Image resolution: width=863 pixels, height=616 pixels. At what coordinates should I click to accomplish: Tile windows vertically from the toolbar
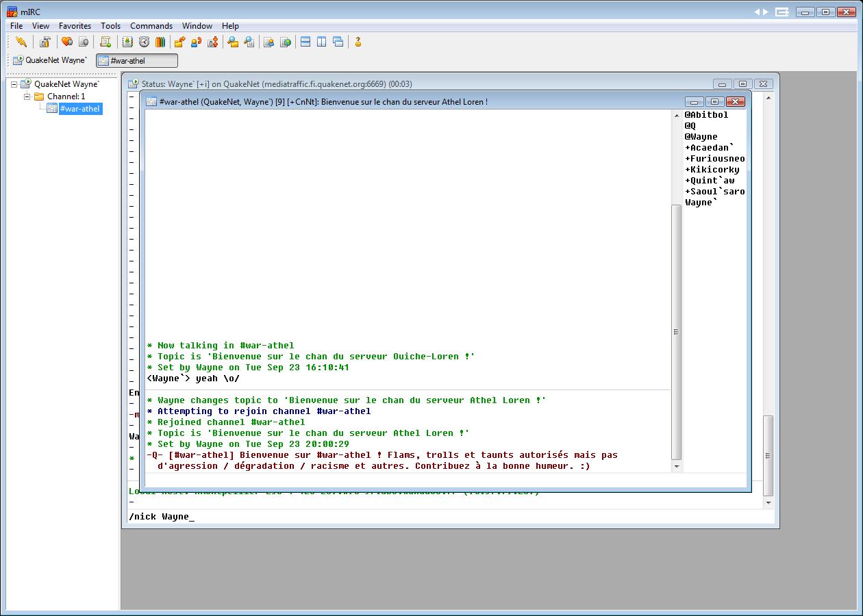coord(322,42)
